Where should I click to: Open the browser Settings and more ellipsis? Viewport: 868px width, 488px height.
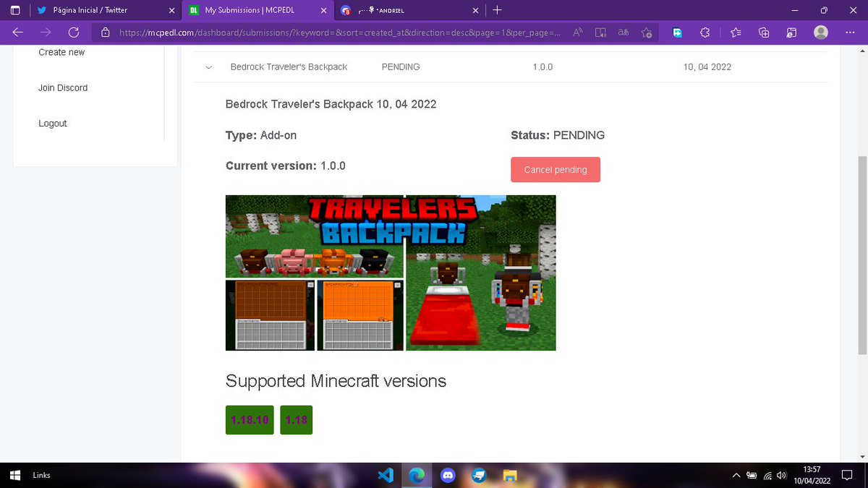(851, 33)
